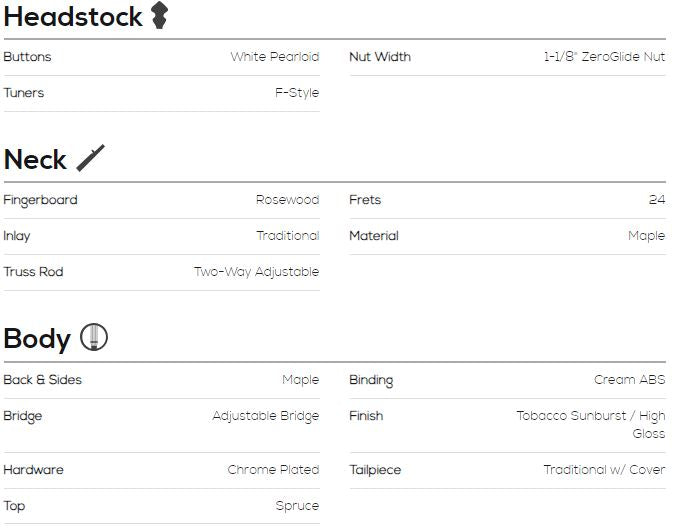Viewport: 674px width, 532px height.
Task: Click the neck icon beside Neck heading
Action: [x=90, y=158]
